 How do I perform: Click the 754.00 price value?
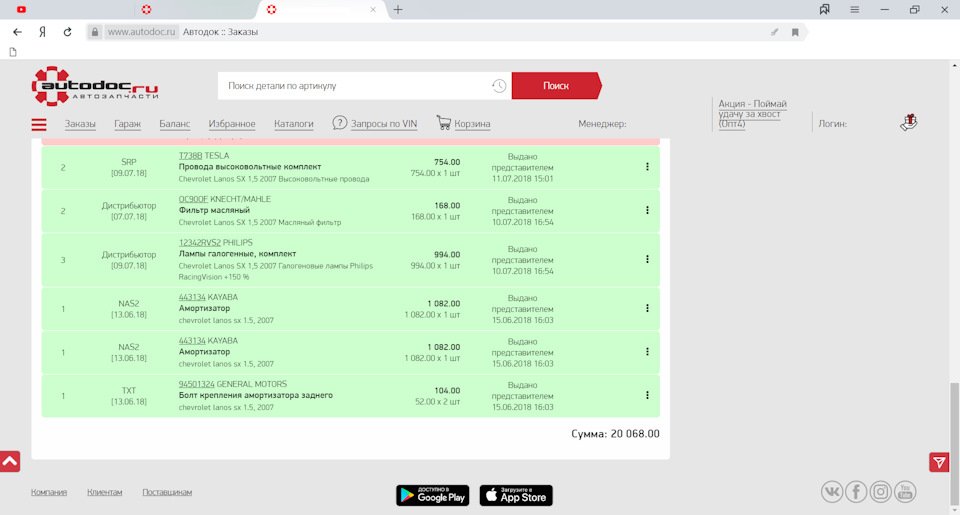pos(447,162)
